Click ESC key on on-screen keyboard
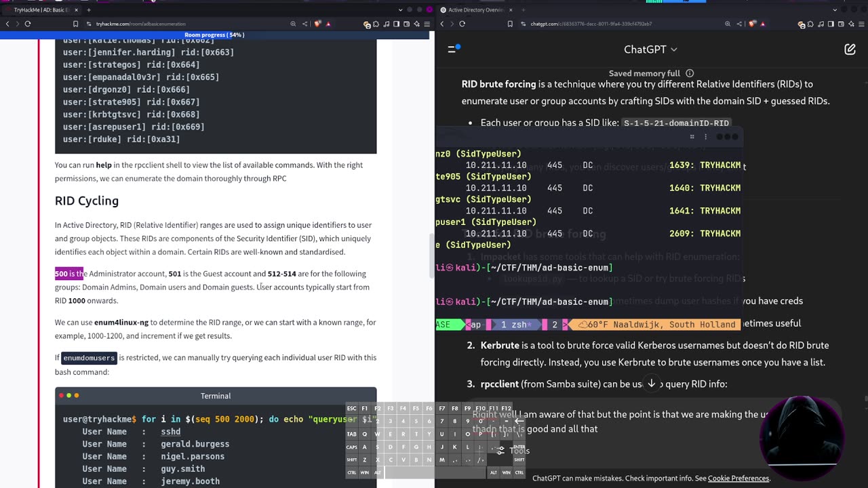The height and width of the screenshot is (488, 868). point(352,409)
